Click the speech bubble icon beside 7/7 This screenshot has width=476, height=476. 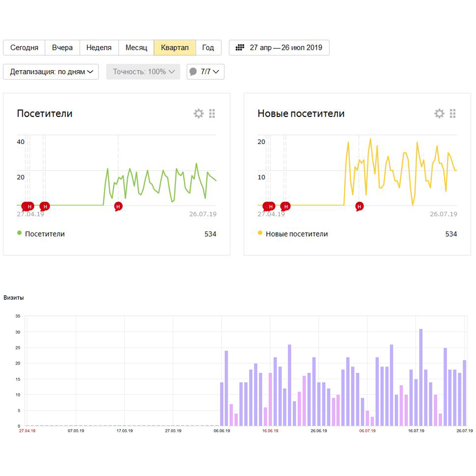(193, 72)
